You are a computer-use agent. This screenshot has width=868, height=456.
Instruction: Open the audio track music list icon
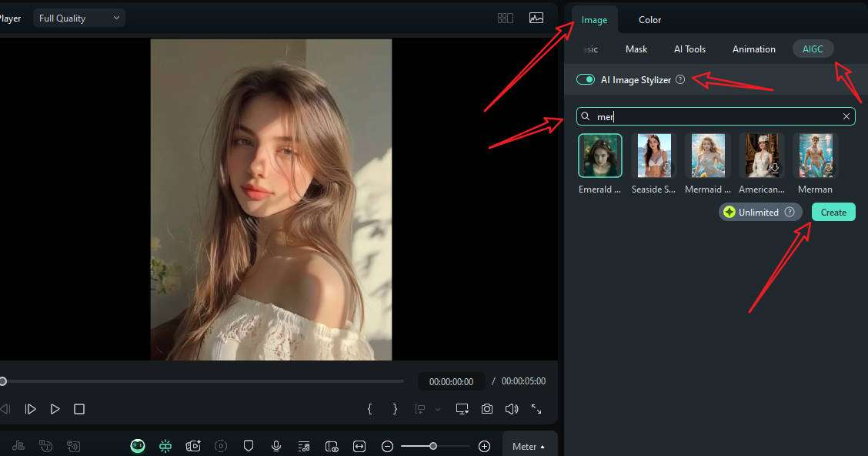(x=304, y=446)
